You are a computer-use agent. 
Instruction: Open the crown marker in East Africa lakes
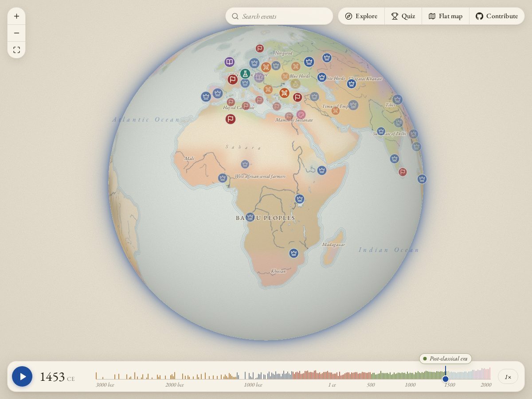coord(300,199)
